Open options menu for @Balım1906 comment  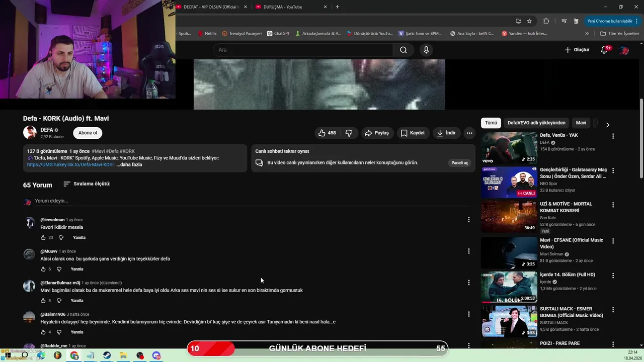[468, 314]
